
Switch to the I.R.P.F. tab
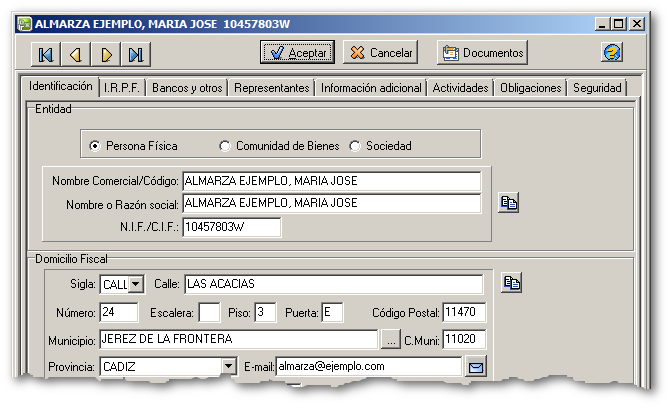[x=123, y=88]
